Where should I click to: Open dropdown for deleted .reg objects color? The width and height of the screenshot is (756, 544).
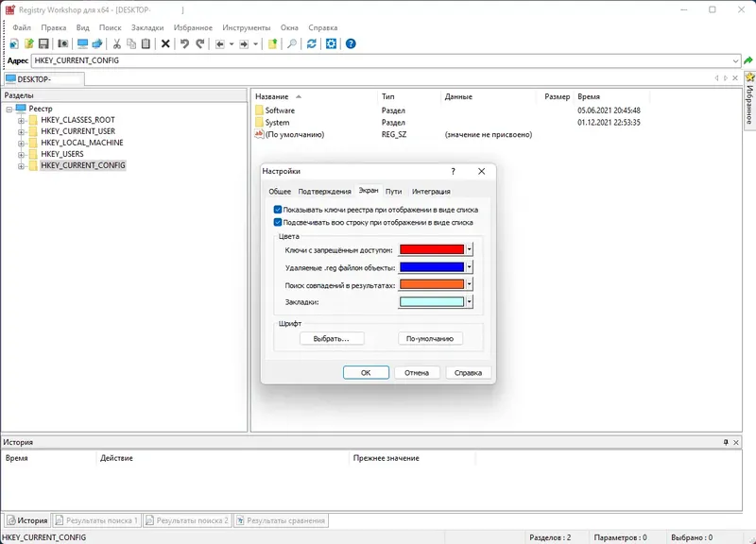point(469,267)
